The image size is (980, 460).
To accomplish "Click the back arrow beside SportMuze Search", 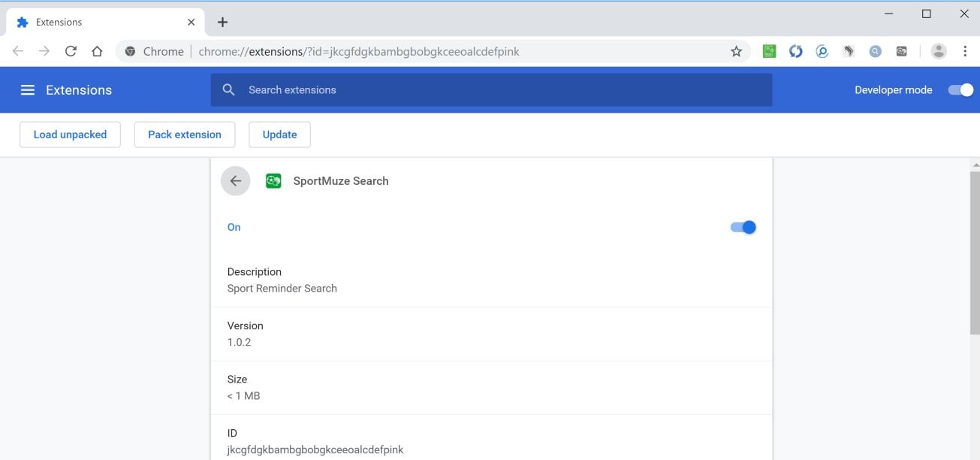I will pyautogui.click(x=235, y=181).
